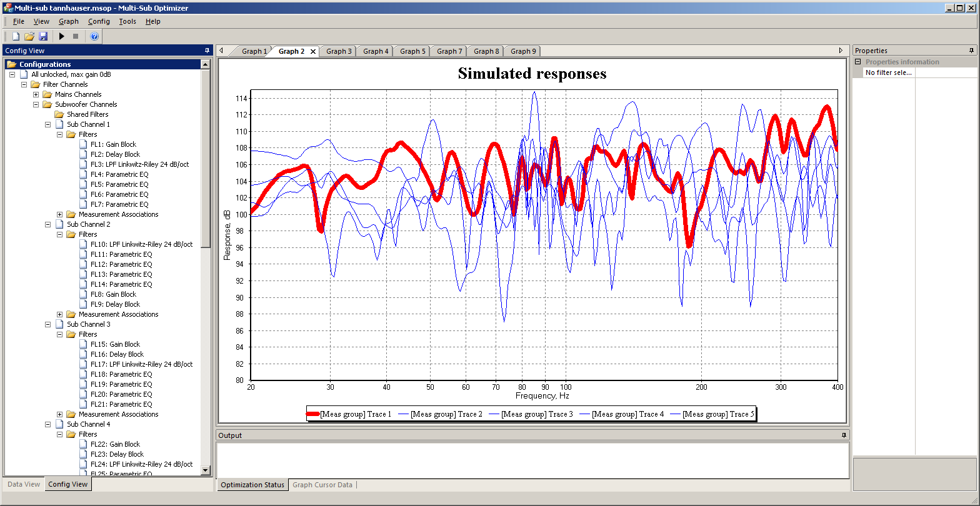The width and height of the screenshot is (980, 506).
Task: Click the Stop optimization square icon
Action: coord(76,37)
